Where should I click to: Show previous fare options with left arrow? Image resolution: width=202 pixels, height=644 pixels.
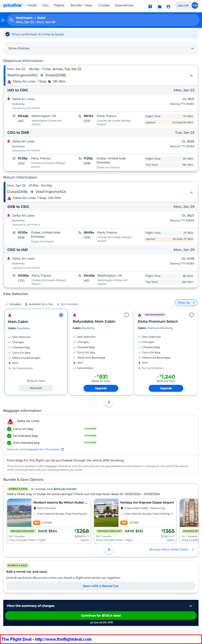93,402
